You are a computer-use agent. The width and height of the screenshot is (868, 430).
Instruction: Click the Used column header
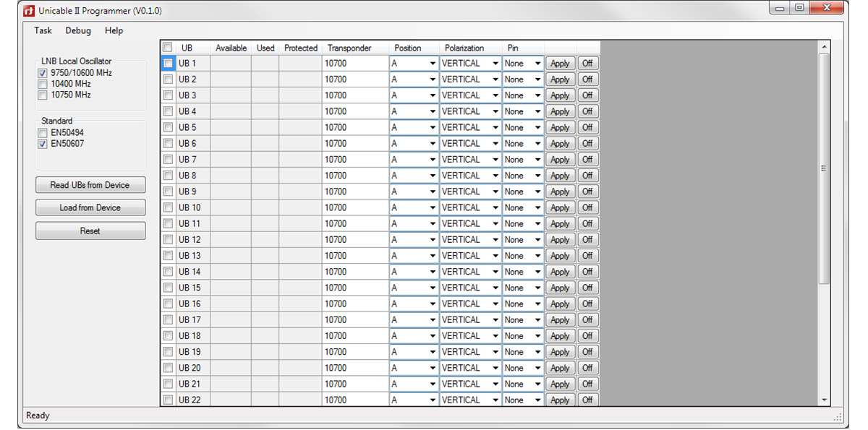(x=265, y=48)
